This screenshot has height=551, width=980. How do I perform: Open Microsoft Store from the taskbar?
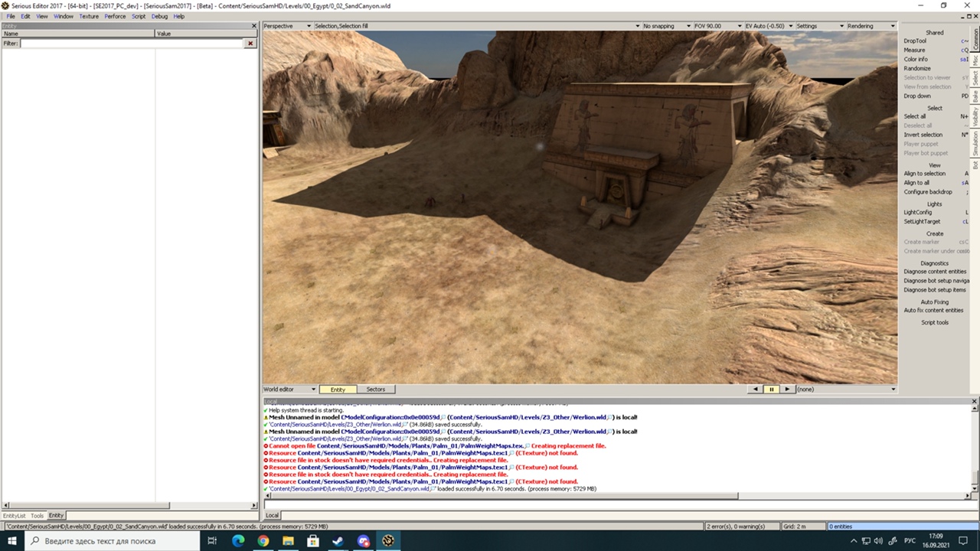tap(313, 541)
